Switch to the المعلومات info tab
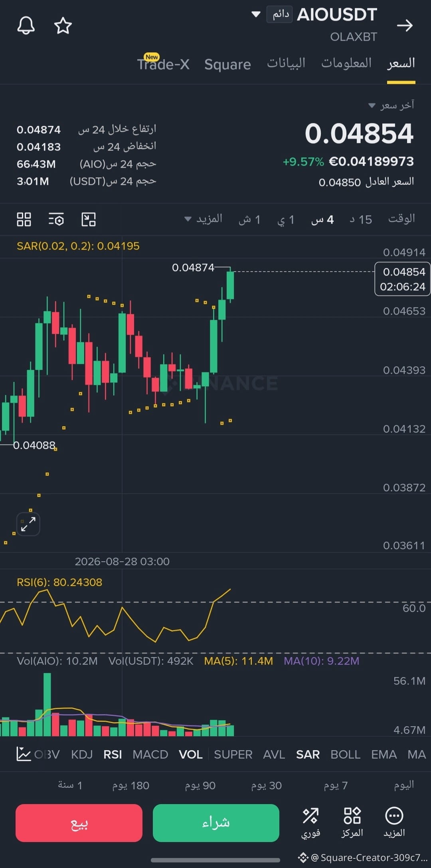431x868 pixels. click(x=346, y=64)
